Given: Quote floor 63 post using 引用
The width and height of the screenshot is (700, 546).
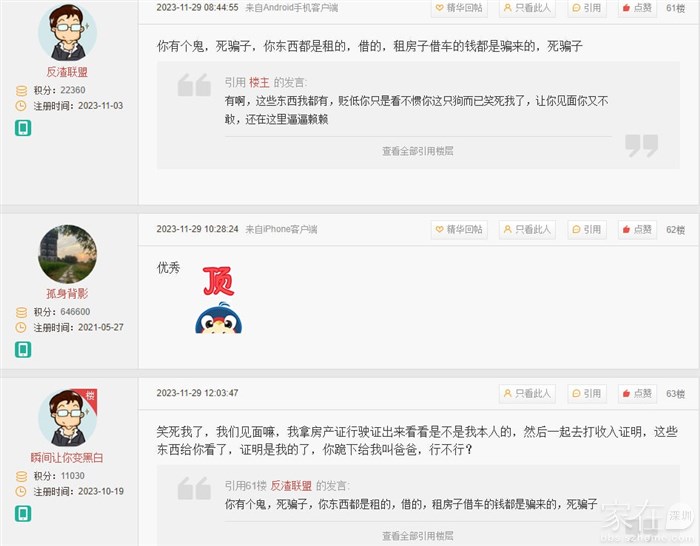Looking at the screenshot, I should [587, 394].
